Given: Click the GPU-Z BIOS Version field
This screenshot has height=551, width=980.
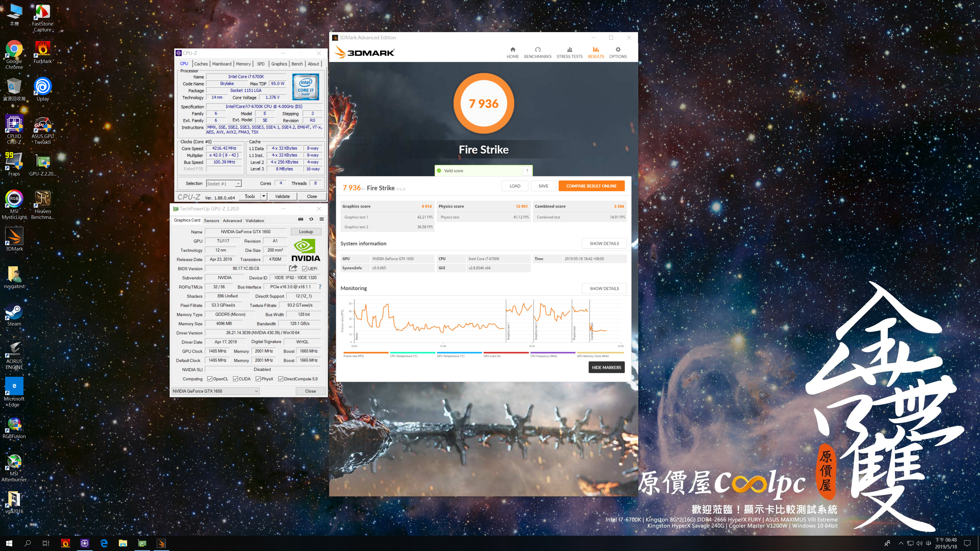Looking at the screenshot, I should [x=246, y=268].
